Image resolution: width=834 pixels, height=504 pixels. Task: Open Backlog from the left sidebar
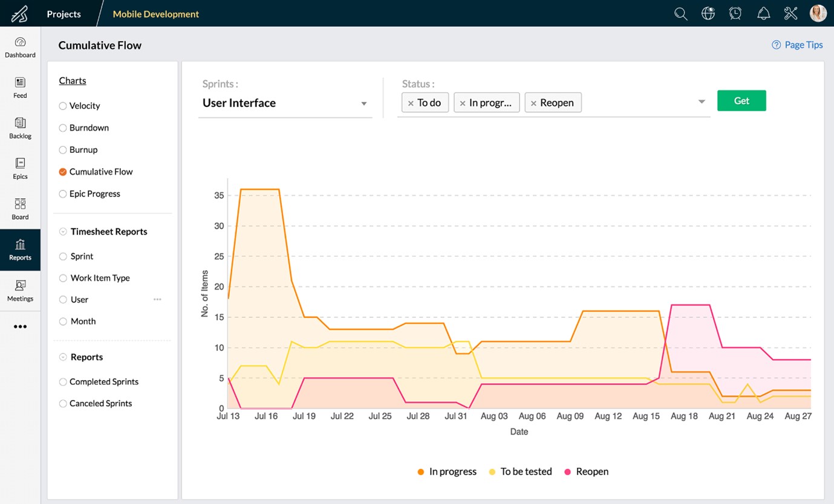pyautogui.click(x=20, y=128)
